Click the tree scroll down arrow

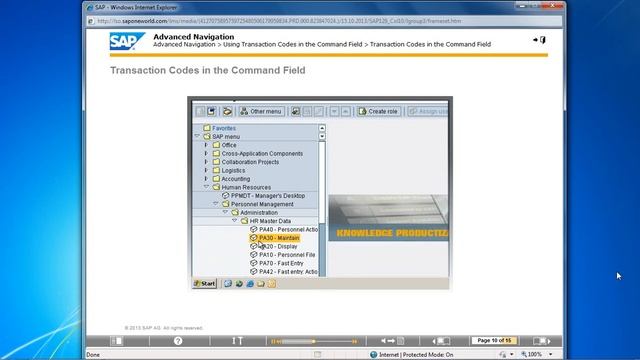pos(322,136)
